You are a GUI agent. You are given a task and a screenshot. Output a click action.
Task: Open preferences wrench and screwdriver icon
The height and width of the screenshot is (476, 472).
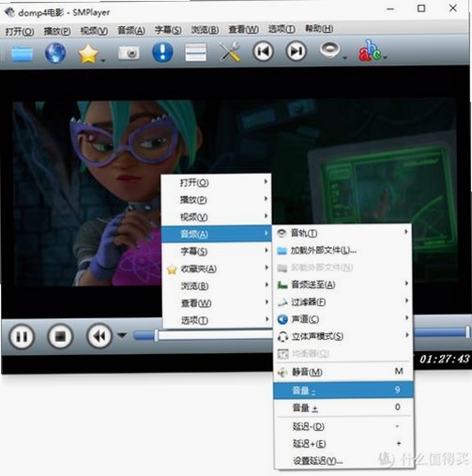click(230, 52)
